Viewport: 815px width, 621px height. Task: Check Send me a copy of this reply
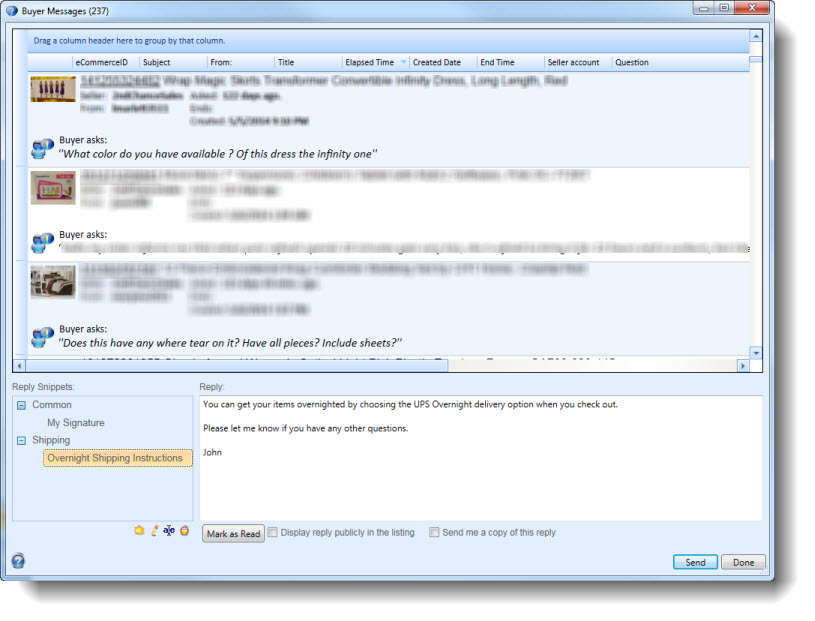434,533
